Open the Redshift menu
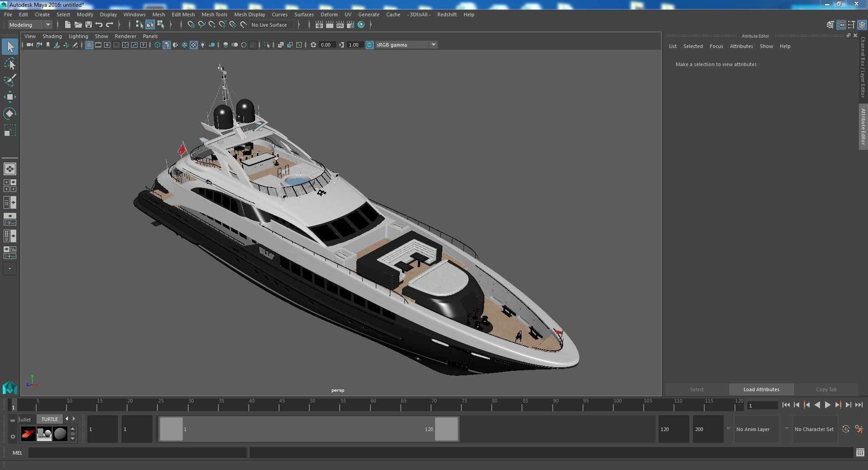The image size is (868, 470). [x=447, y=14]
